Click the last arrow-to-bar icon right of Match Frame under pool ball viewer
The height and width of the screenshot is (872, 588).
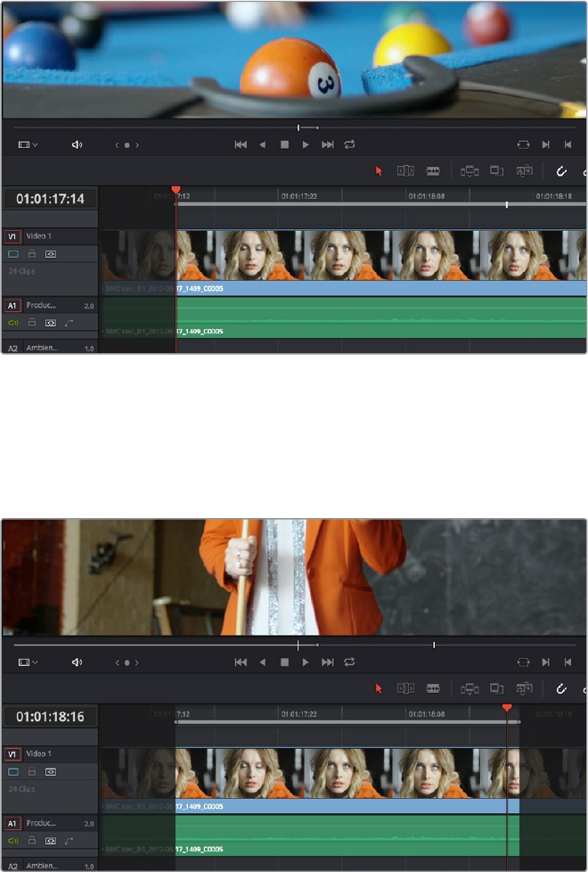click(x=568, y=144)
